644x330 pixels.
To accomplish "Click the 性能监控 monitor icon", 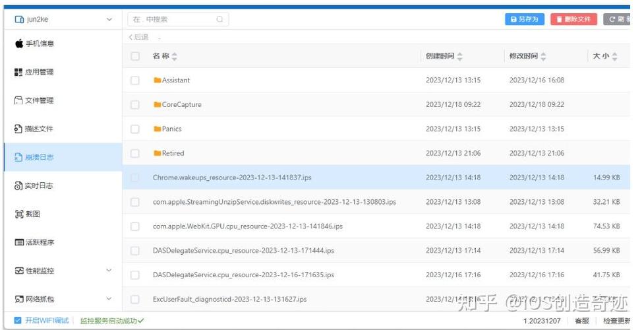I will pos(19,271).
